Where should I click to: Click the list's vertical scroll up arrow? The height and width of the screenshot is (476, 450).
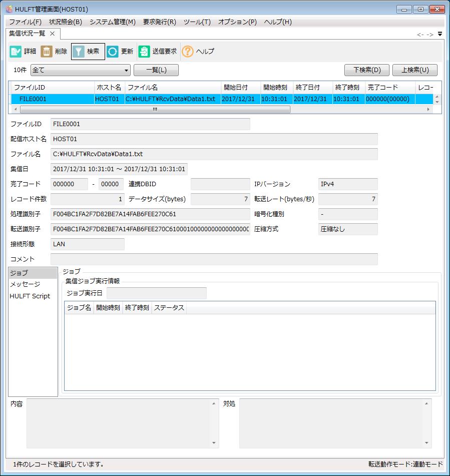point(437,97)
